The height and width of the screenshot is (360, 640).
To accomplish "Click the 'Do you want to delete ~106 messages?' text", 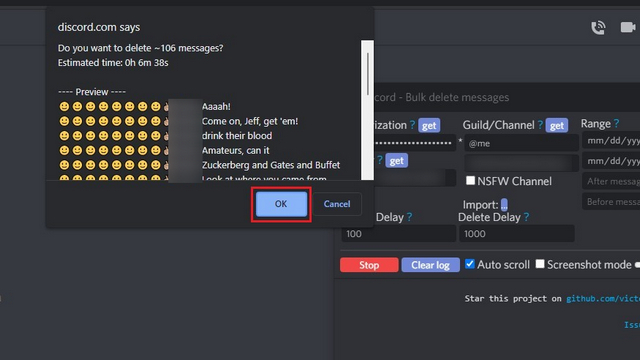I will pos(140,48).
